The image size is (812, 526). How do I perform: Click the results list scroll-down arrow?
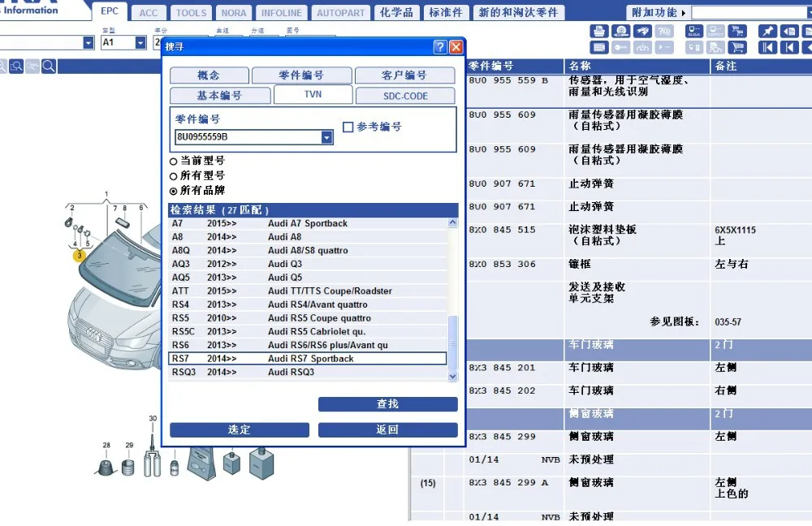click(x=452, y=377)
